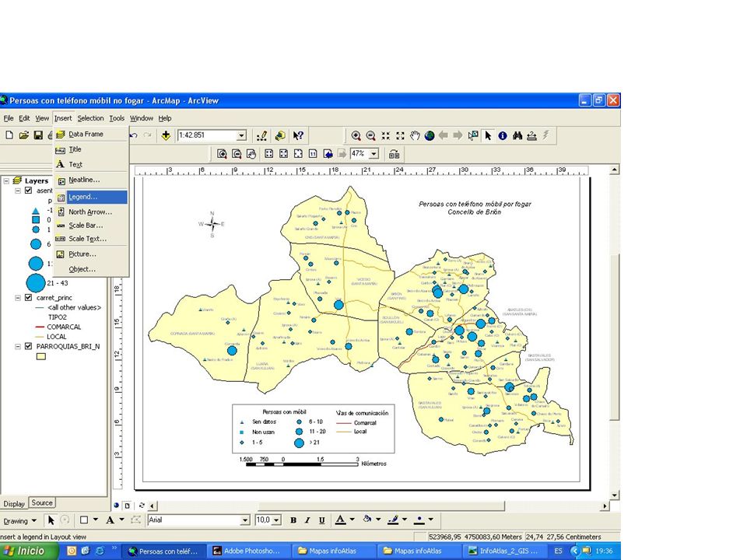The height and width of the screenshot is (560, 747).
Task: Choose Legend... from Insert menu
Action: pos(90,197)
